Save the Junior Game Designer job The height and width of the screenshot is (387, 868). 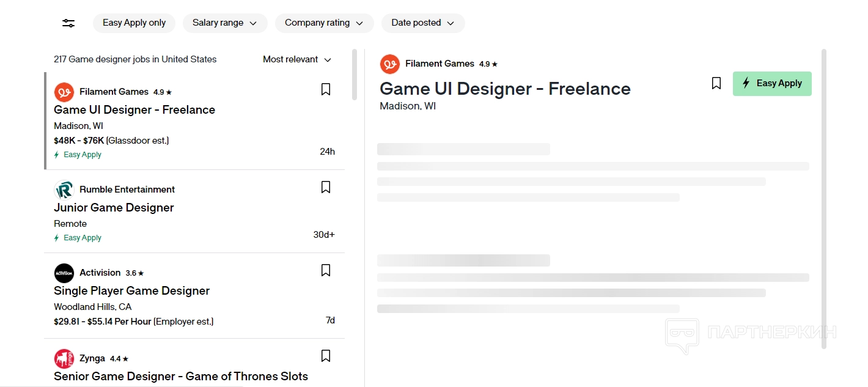(x=326, y=188)
